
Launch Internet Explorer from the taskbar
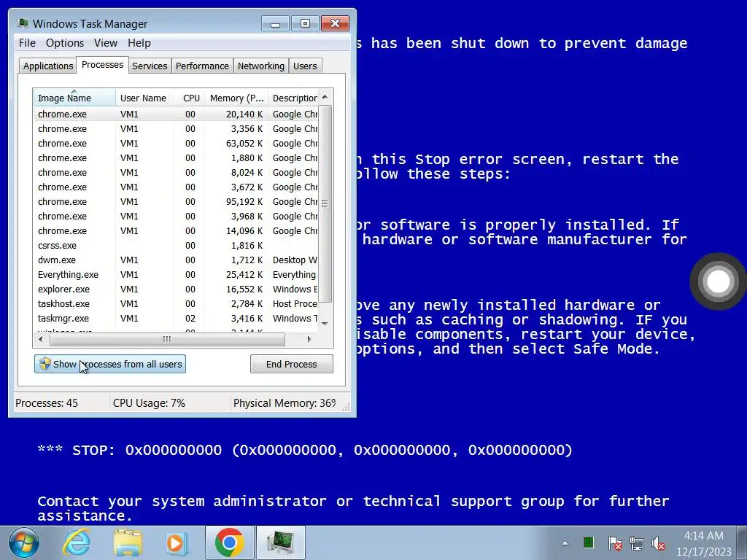click(x=77, y=542)
